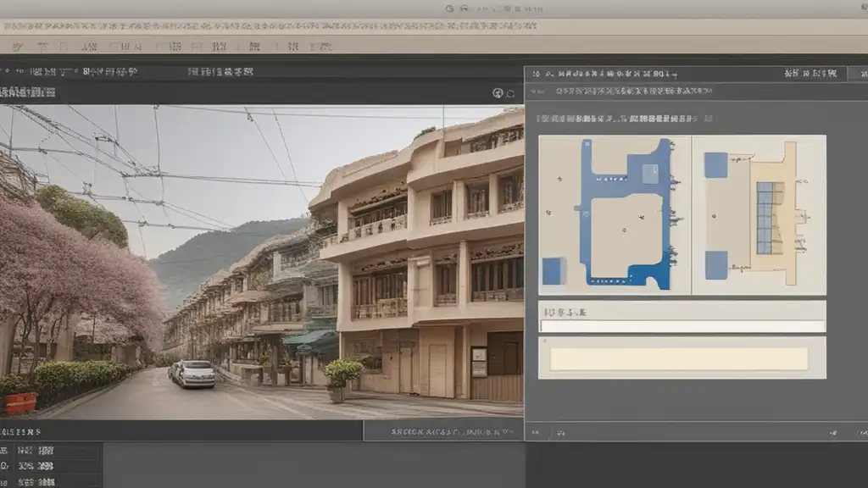This screenshot has height=488, width=868.
Task: Click the round icon above the street photo
Action: tap(498, 93)
